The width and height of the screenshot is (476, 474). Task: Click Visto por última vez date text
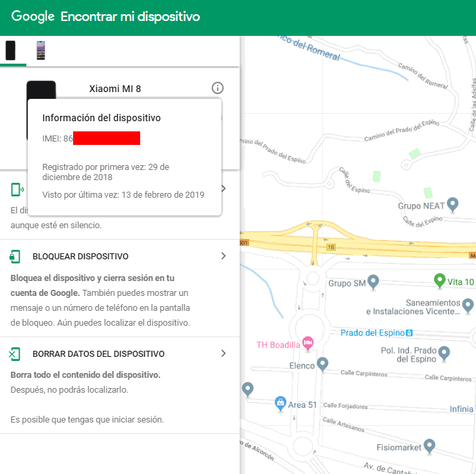pyautogui.click(x=123, y=194)
